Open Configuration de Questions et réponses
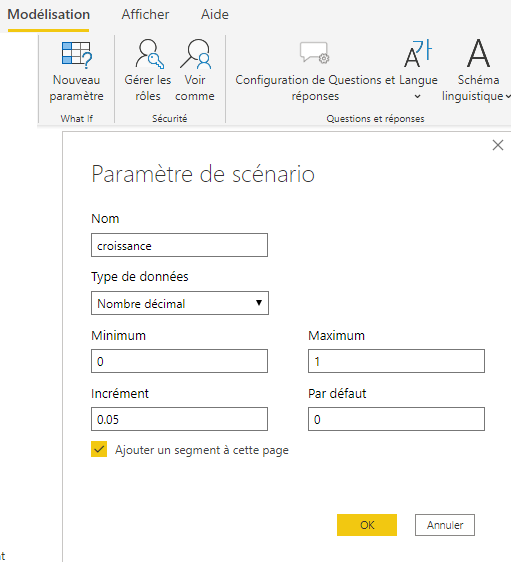The width and height of the screenshot is (511, 562). pyautogui.click(x=315, y=53)
